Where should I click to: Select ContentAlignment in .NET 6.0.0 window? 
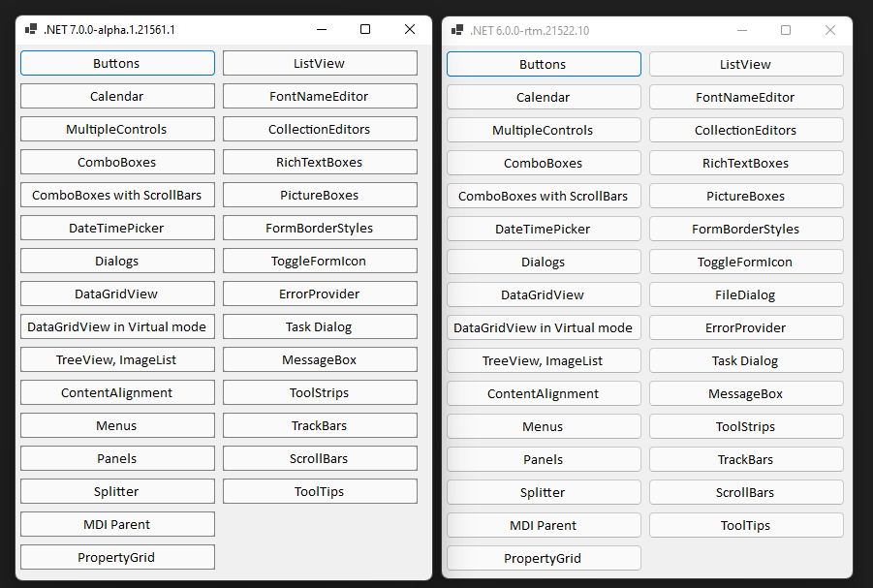point(544,392)
